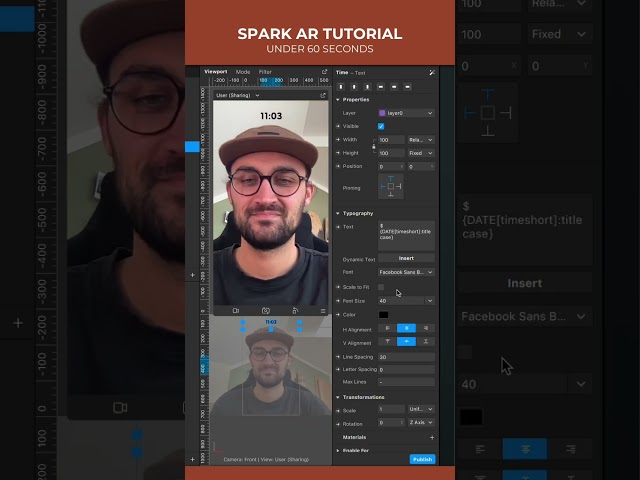Open Height unit dropdown showing Fixed
The image size is (640, 480).
click(x=420, y=153)
